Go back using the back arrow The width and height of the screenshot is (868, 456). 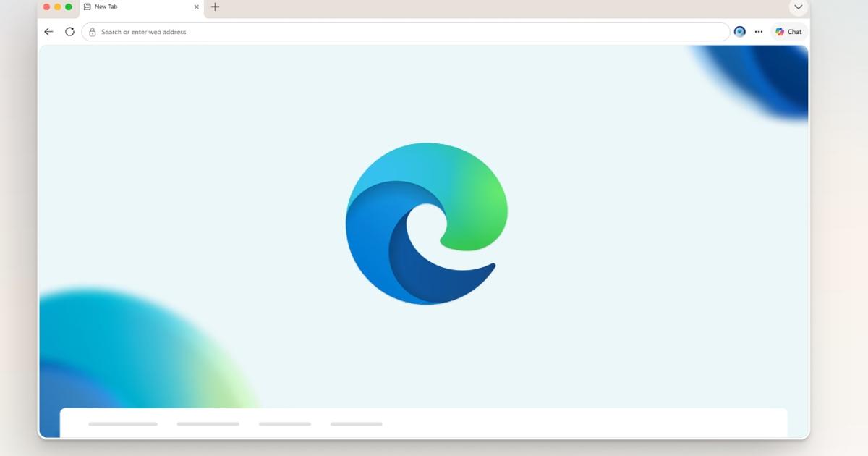click(48, 32)
